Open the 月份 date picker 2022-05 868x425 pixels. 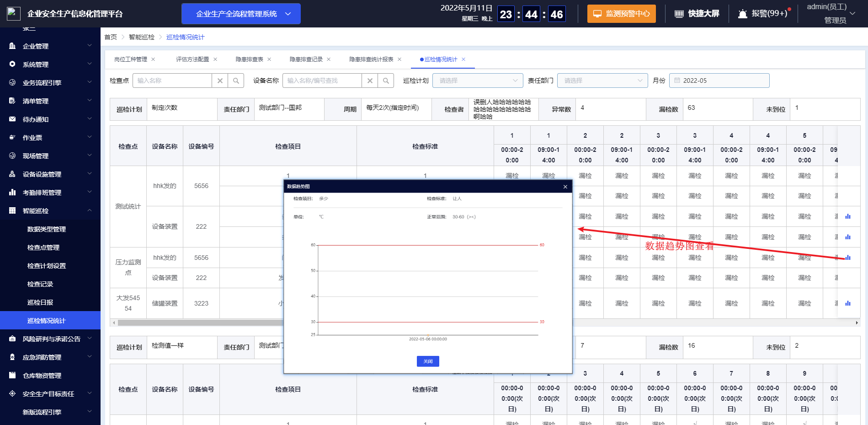[719, 81]
